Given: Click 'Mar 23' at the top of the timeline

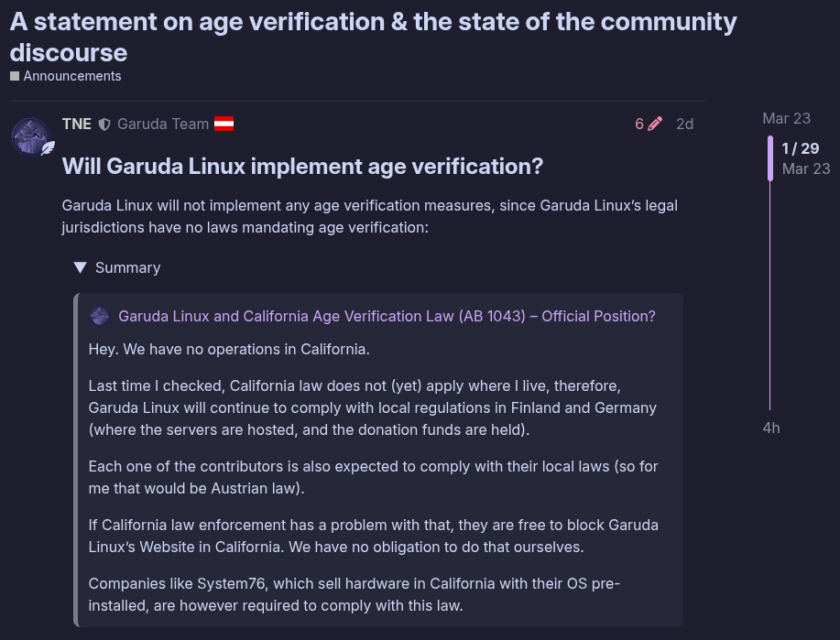Looking at the screenshot, I should tap(786, 118).
